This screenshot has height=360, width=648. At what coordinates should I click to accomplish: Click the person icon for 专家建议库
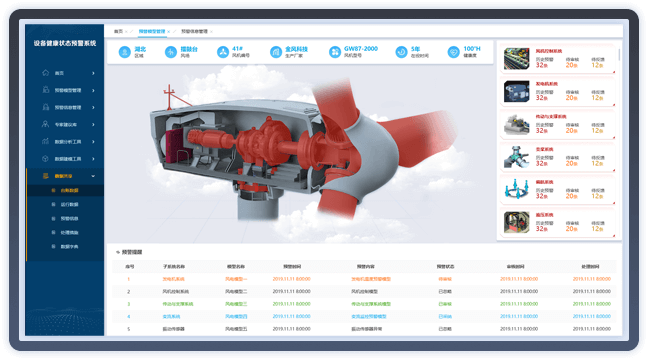click(45, 124)
